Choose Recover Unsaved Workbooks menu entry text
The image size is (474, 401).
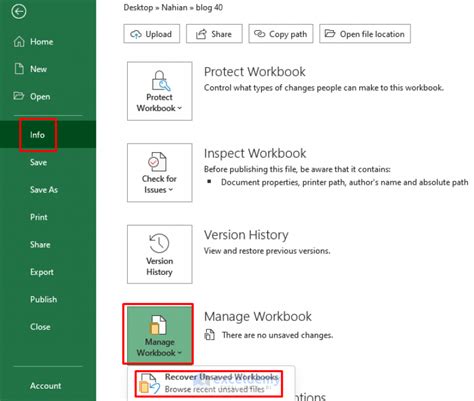[x=221, y=377]
